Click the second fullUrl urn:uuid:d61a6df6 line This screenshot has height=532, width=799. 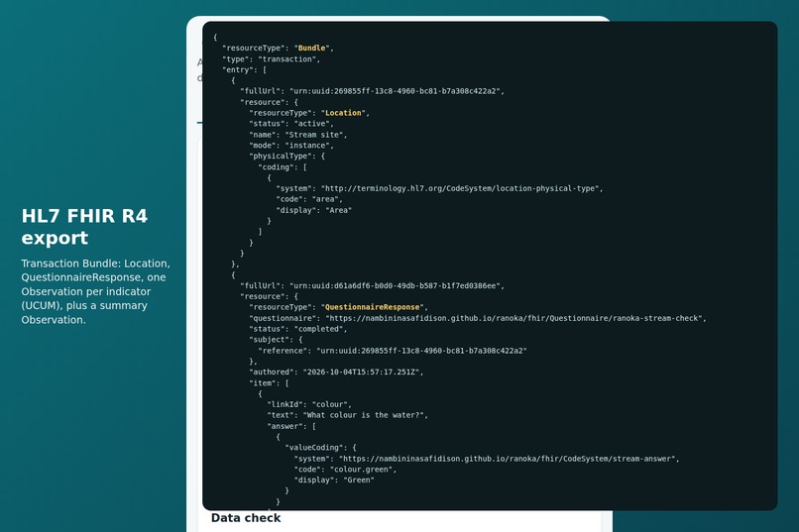(x=372, y=285)
